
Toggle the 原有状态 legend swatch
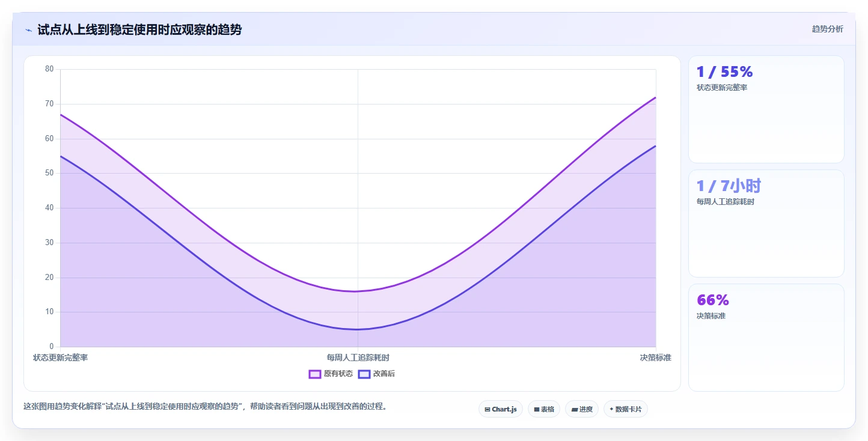tap(315, 374)
